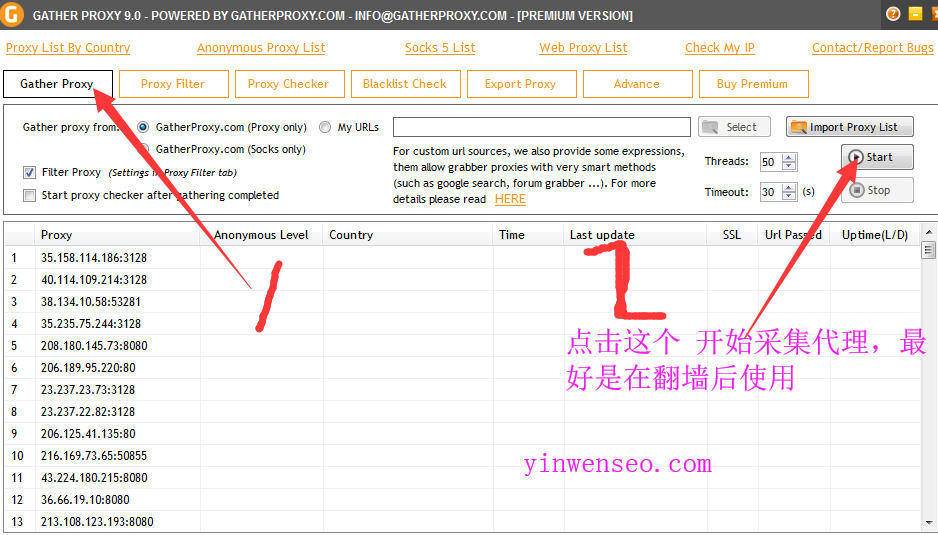Sort by the Uptime(L/D) column header
This screenshot has width=938, height=535.
tap(875, 235)
